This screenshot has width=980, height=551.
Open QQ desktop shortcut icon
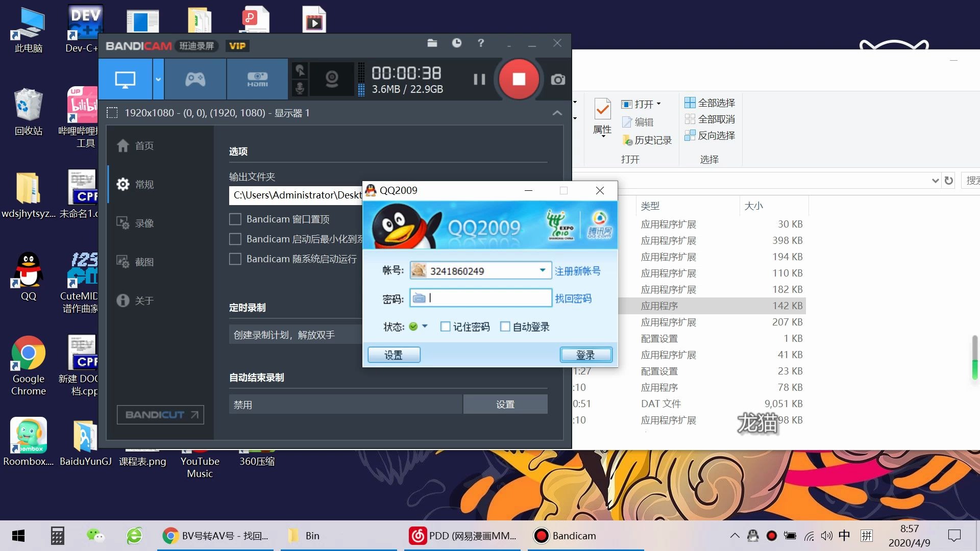tap(29, 276)
